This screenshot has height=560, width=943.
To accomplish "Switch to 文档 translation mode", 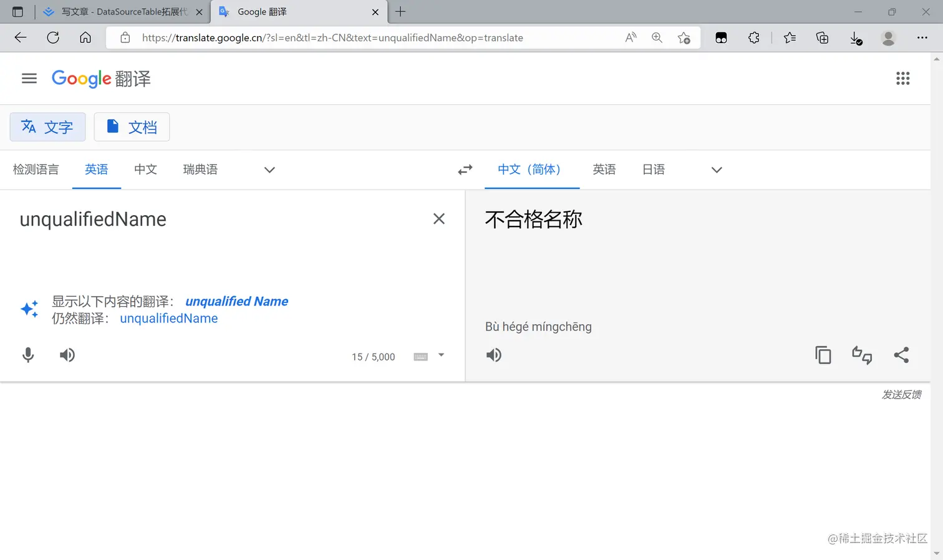I will [132, 127].
